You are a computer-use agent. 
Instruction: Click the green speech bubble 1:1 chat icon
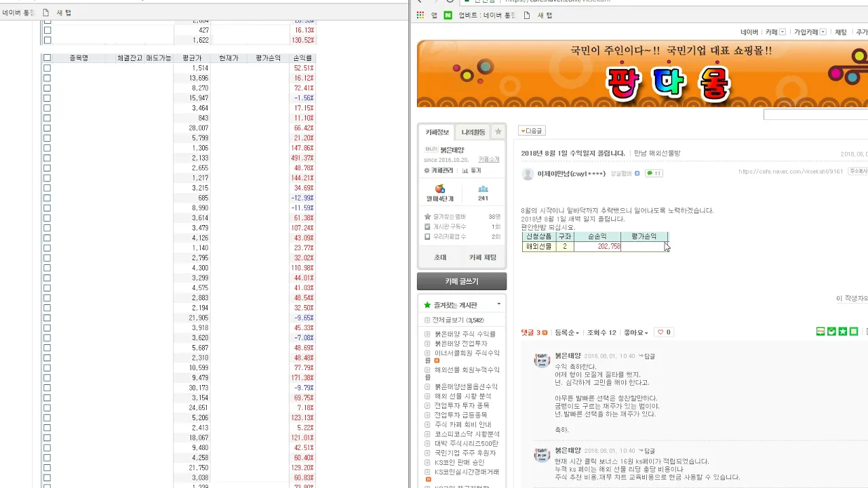point(654,174)
